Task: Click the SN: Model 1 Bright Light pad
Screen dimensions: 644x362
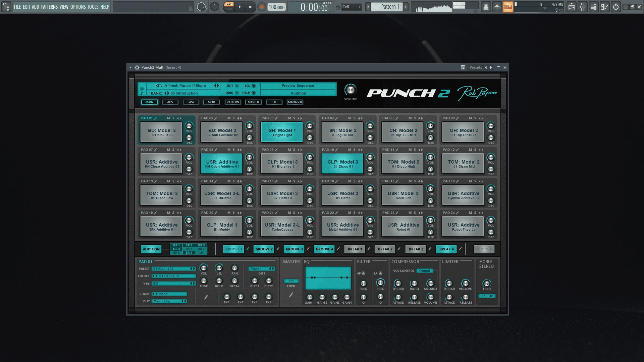Action: (282, 132)
